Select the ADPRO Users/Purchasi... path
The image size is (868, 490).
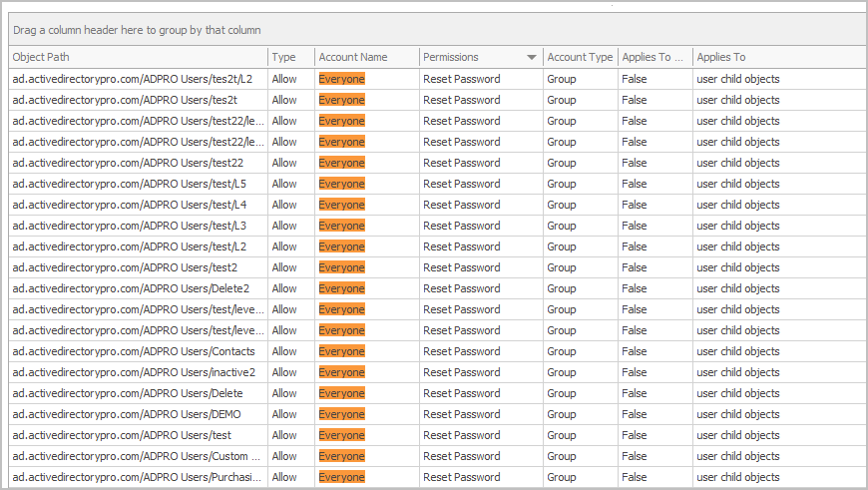[137, 477]
